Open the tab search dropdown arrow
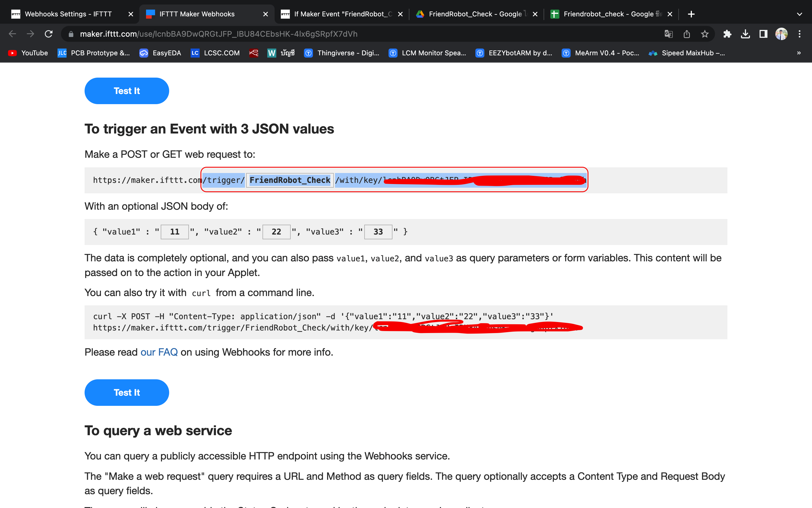The height and width of the screenshot is (508, 812). 800,14
